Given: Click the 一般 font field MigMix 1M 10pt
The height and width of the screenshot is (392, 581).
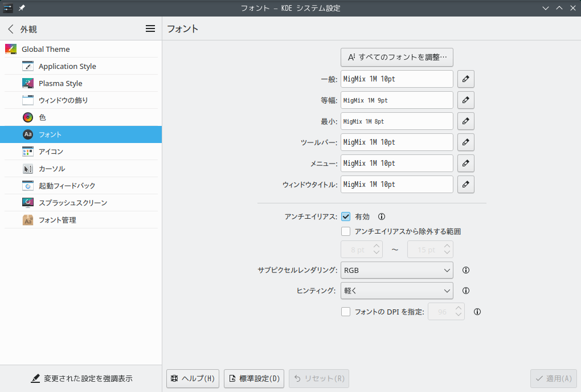Looking at the screenshot, I should pyautogui.click(x=397, y=79).
